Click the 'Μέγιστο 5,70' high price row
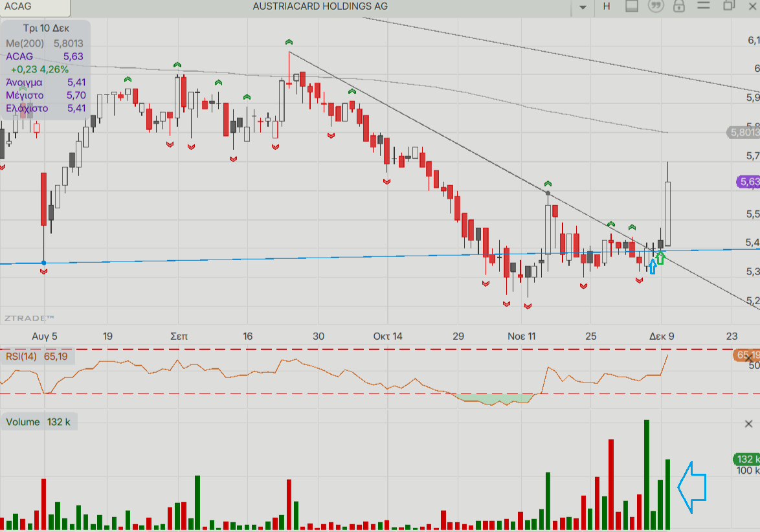 pos(45,95)
